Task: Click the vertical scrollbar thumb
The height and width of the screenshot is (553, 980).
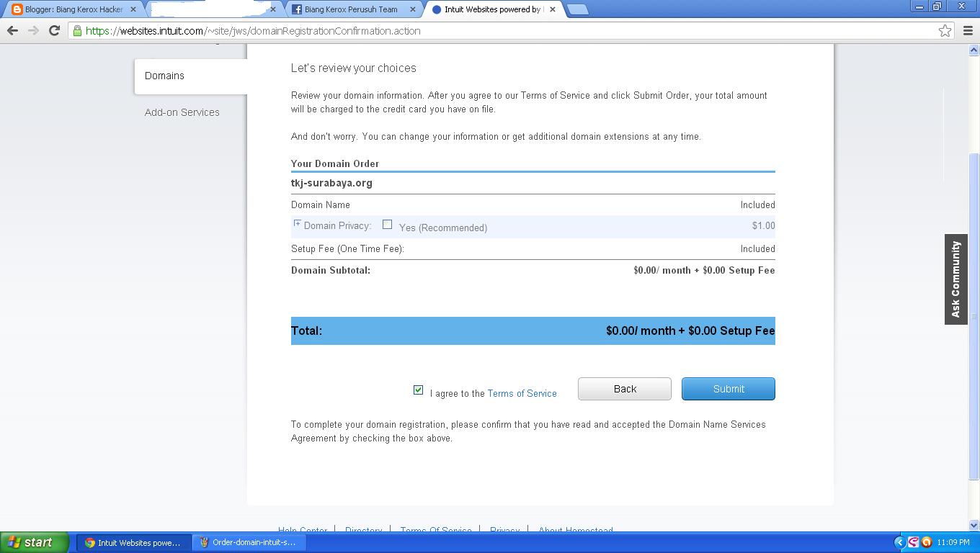Action: click(x=974, y=316)
